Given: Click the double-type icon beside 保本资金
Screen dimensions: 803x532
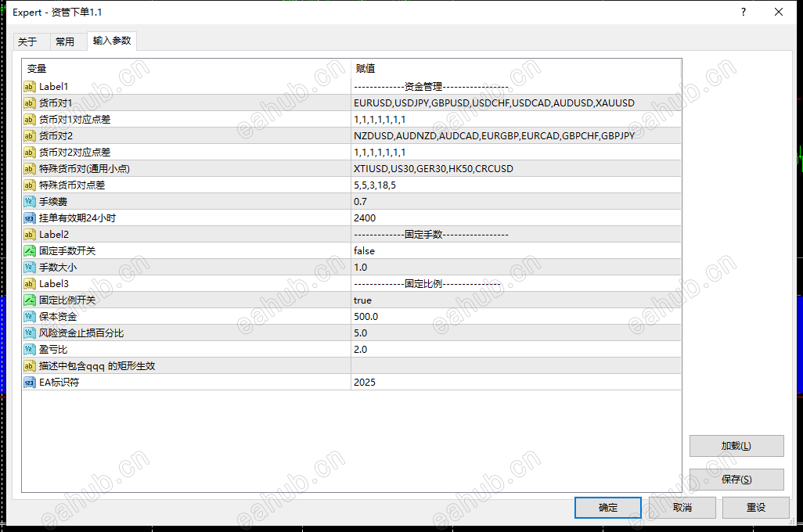Looking at the screenshot, I should coord(29,316).
